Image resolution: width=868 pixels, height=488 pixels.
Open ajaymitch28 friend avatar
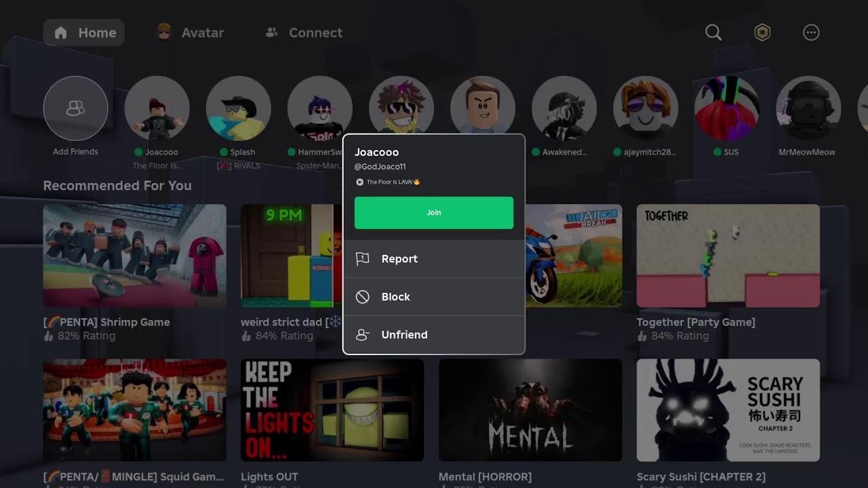(645, 108)
